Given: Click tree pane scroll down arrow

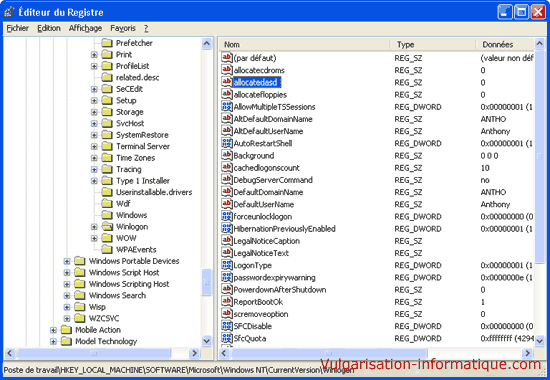Looking at the screenshot, I should click(x=207, y=340).
